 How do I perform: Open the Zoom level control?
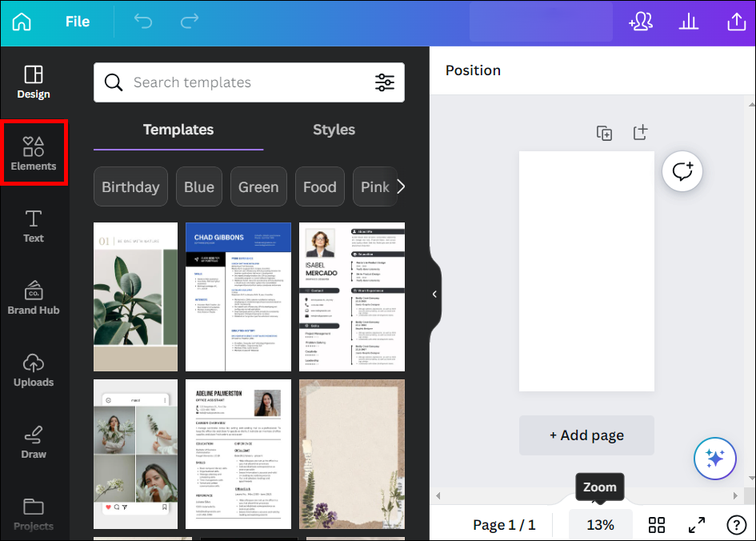pyautogui.click(x=600, y=524)
